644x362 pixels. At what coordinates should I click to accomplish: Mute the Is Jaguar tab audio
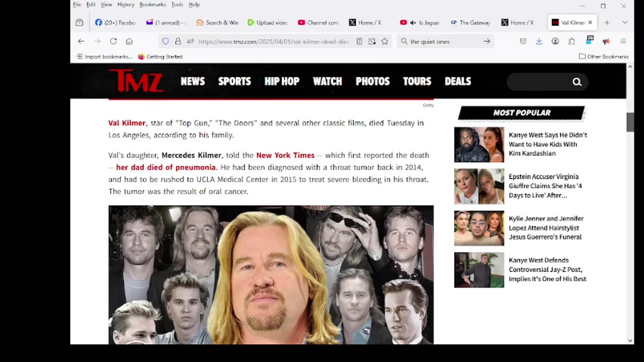(x=413, y=23)
